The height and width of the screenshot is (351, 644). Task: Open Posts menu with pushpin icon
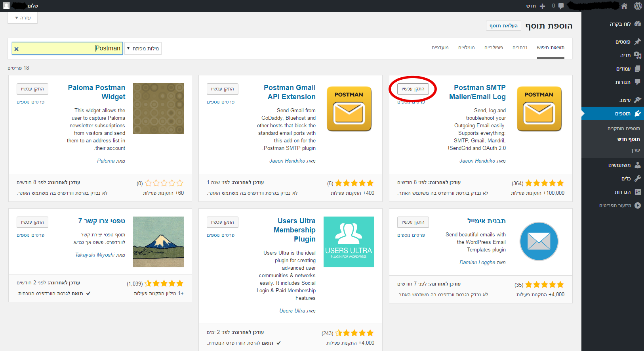coord(637,42)
